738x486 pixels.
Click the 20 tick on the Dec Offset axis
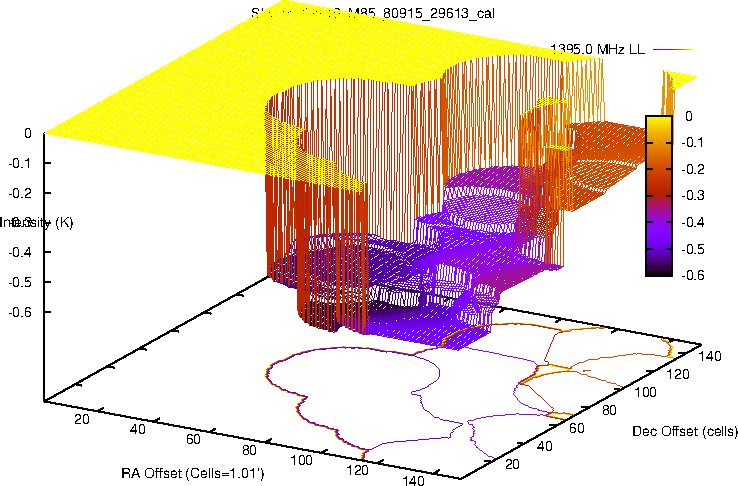click(x=512, y=464)
